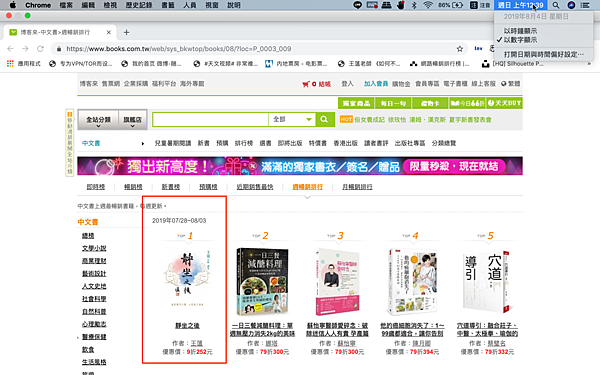The height and width of the screenshot is (375, 600).
Task: Click the Chrome address bar URL
Action: click(179, 49)
